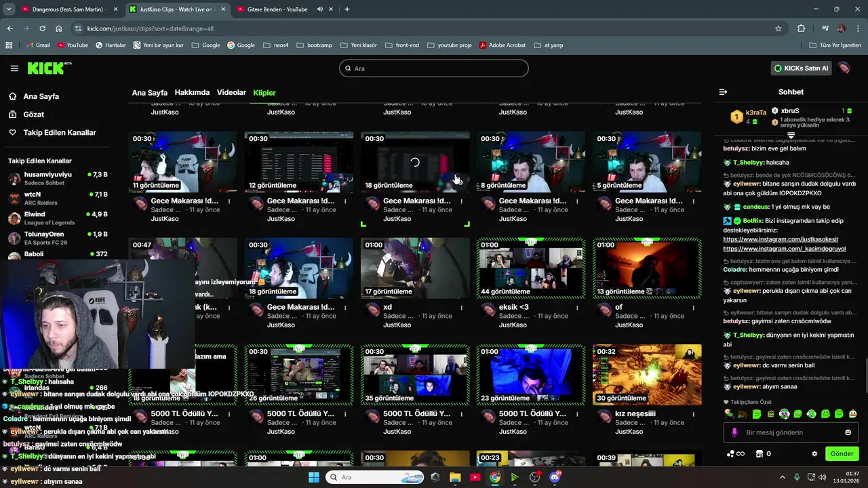Play the xd clip thumbnail

415,268
